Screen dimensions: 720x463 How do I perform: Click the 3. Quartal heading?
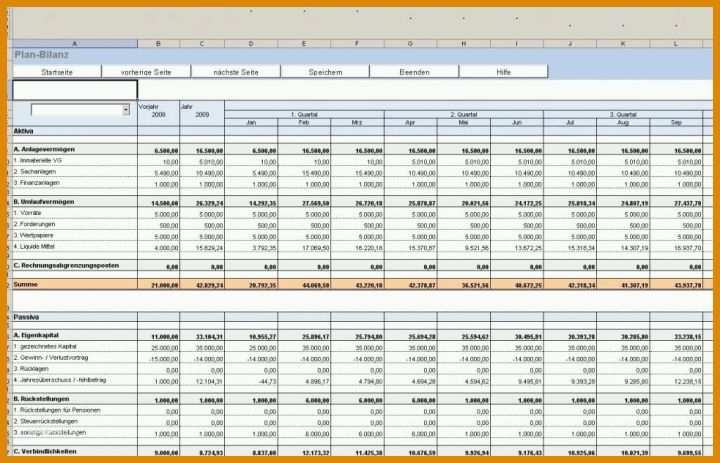pyautogui.click(x=623, y=114)
